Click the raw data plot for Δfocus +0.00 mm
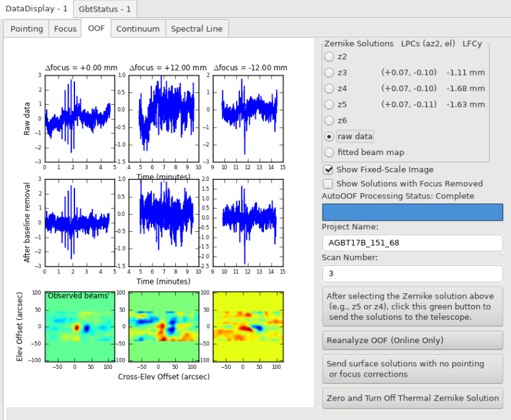 (80, 118)
